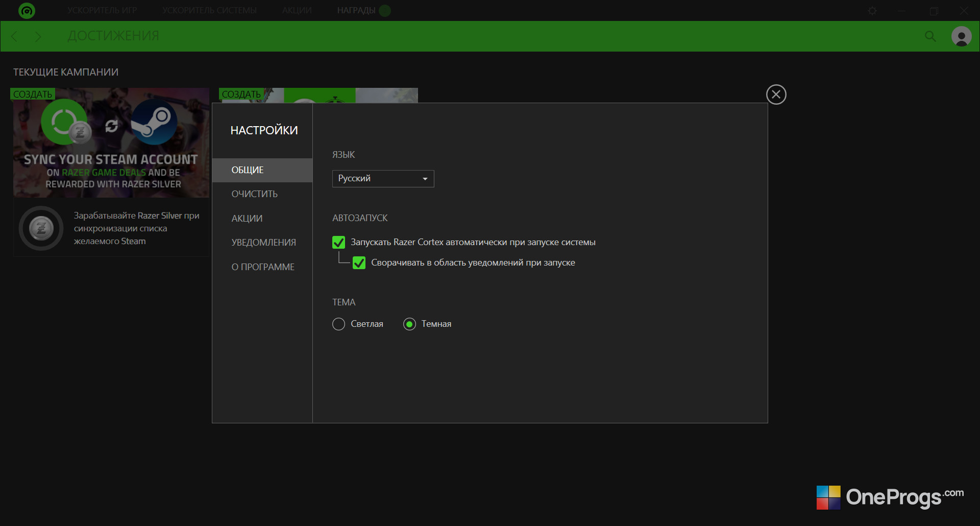The width and height of the screenshot is (980, 526).
Task: Click the Razer Cortex logo icon
Action: [x=27, y=10]
